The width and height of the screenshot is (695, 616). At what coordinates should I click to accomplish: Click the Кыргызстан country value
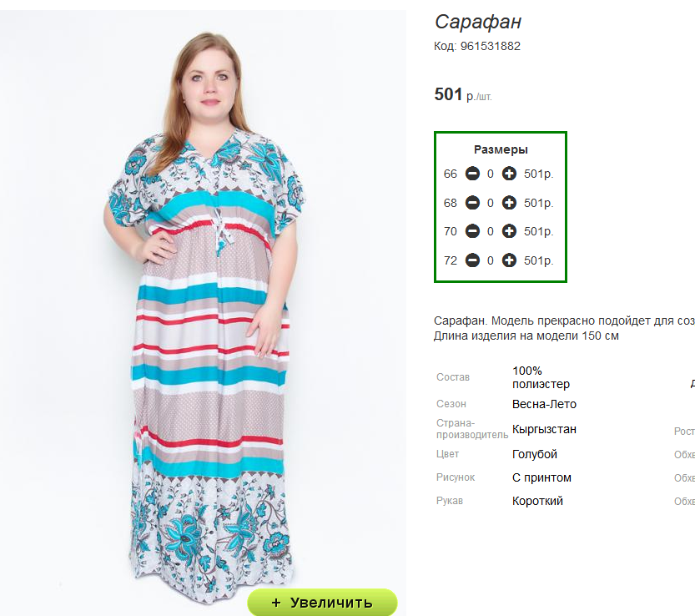tap(544, 429)
